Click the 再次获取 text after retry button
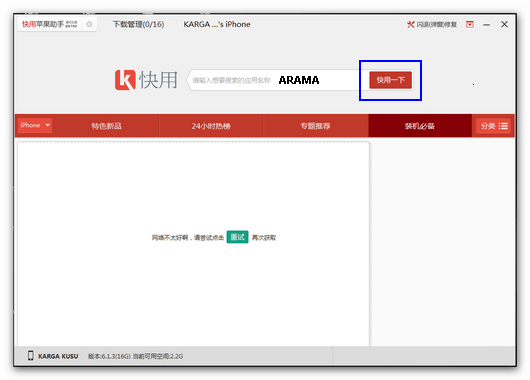Viewport: 530px width, 380px height. (264, 238)
